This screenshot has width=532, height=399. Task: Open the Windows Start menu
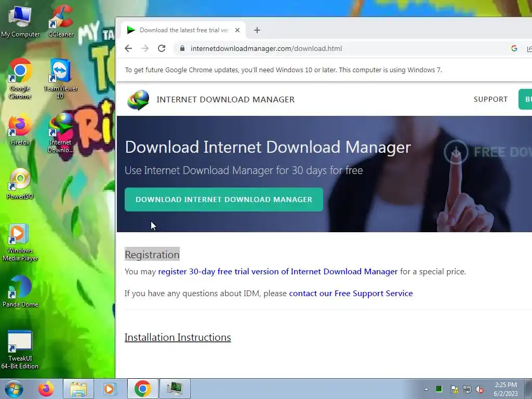tap(14, 389)
